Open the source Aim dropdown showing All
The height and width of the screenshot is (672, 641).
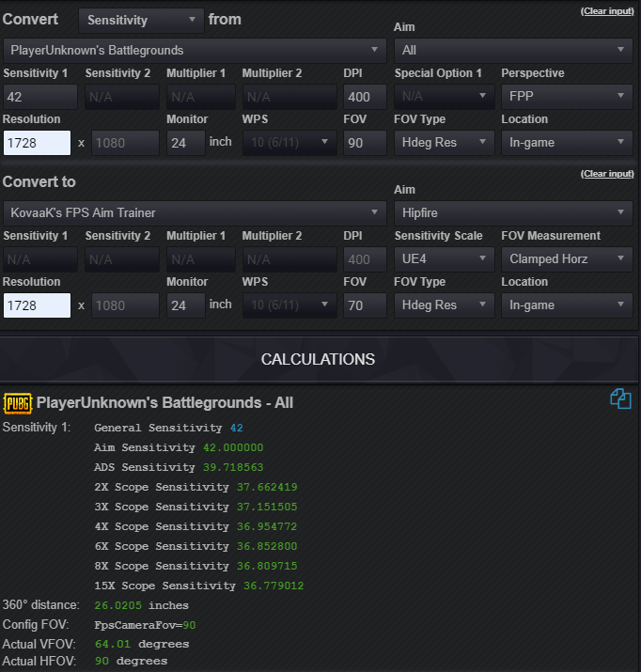pos(513,51)
